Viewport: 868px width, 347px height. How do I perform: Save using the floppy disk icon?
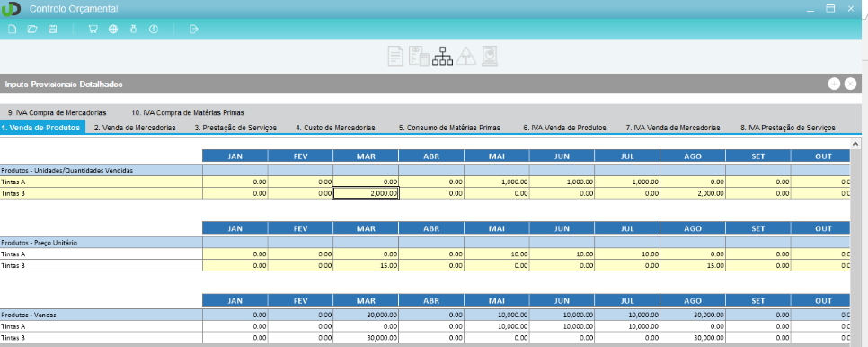tap(53, 30)
